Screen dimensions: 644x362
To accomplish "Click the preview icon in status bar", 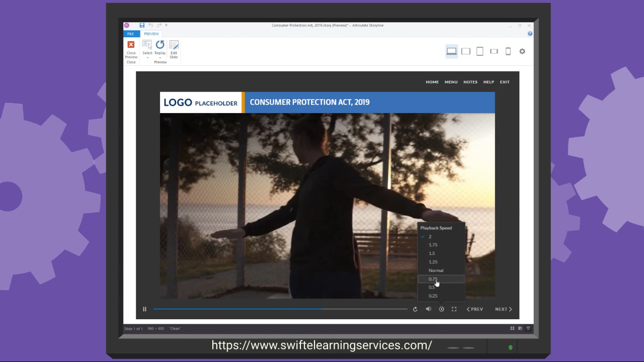I will [528, 328].
